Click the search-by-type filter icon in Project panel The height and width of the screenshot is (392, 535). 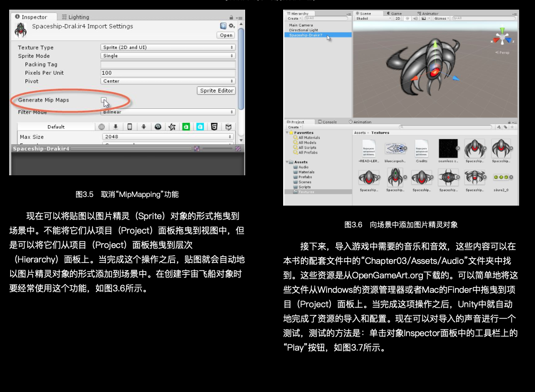pos(499,127)
